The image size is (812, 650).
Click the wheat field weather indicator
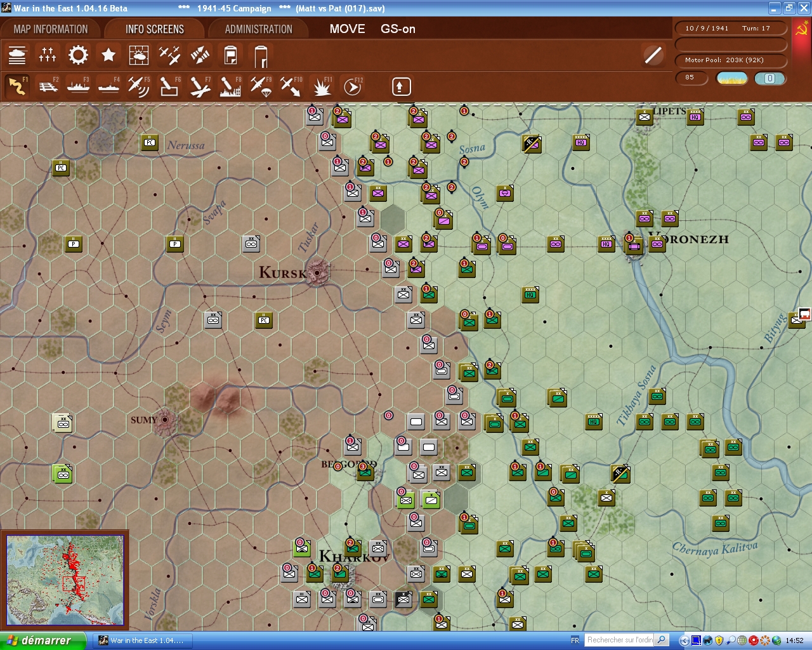[731, 78]
